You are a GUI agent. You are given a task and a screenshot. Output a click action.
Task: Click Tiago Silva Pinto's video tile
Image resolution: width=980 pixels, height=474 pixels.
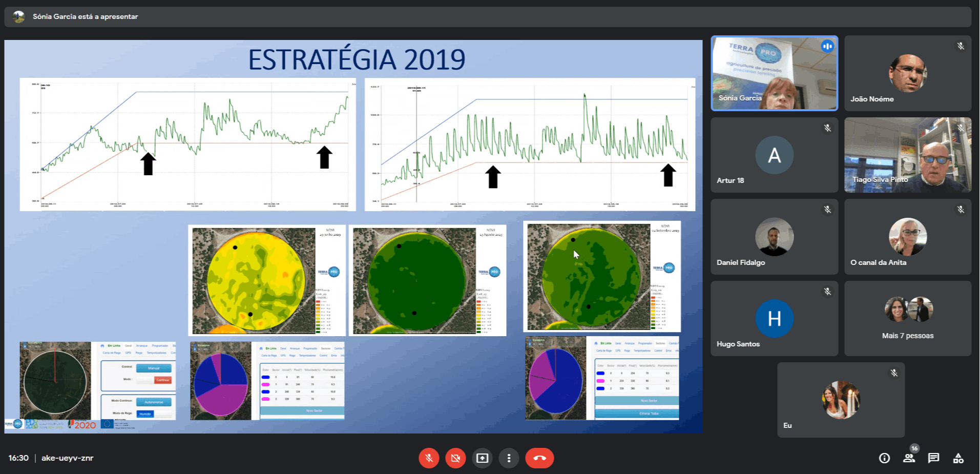tap(907, 155)
